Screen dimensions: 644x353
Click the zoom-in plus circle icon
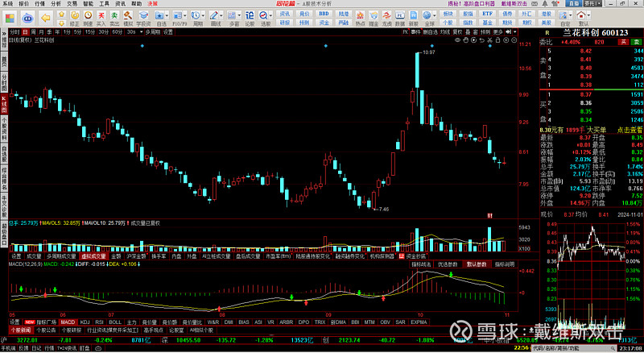tap(506, 40)
